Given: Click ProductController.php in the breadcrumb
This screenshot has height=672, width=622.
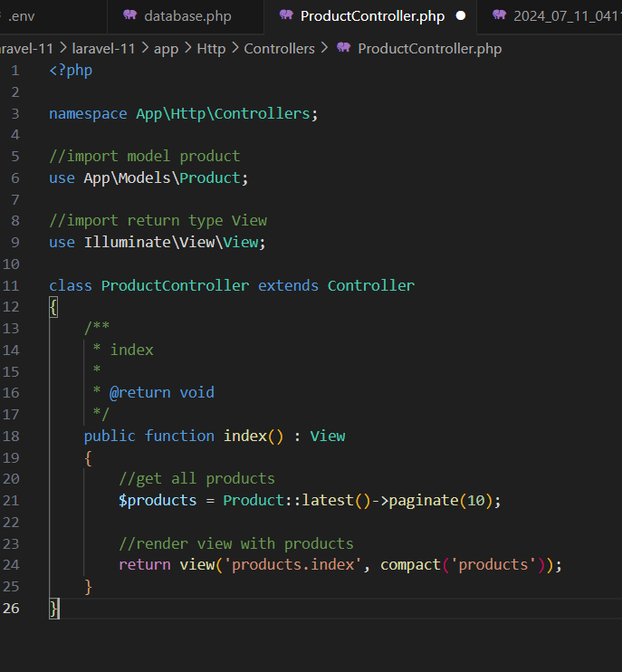Looking at the screenshot, I should 430,49.
